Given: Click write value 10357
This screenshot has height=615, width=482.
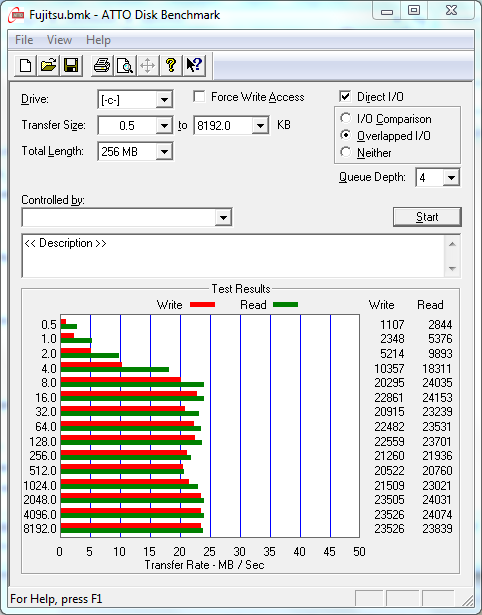Looking at the screenshot, I should (x=389, y=369).
